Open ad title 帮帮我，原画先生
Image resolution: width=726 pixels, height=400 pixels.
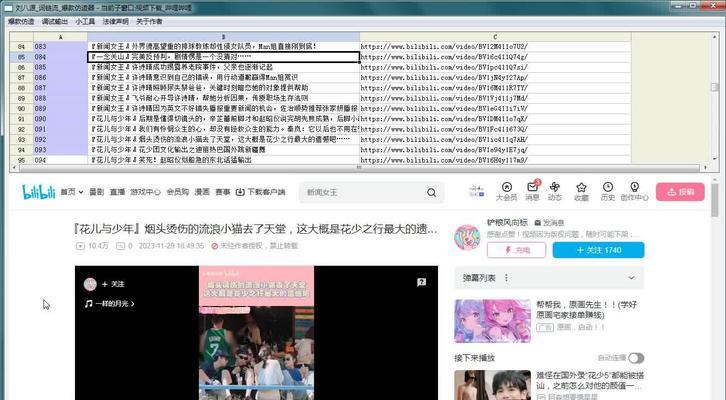point(586,310)
